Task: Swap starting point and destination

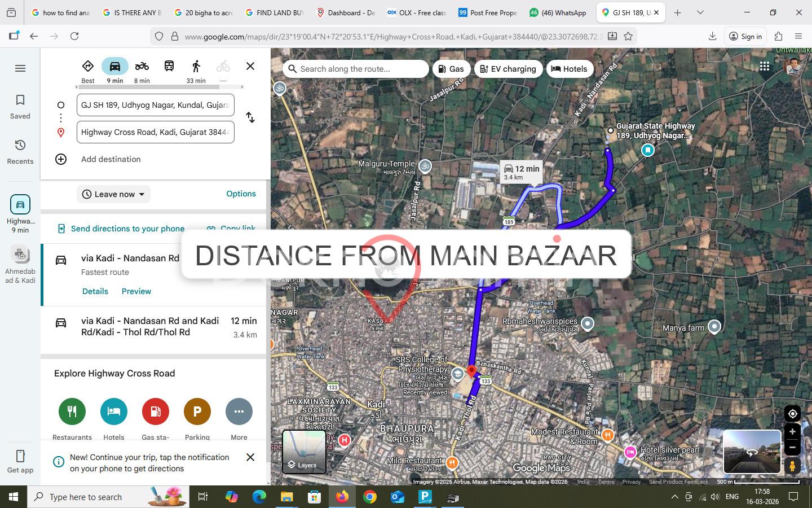Action: click(x=250, y=117)
